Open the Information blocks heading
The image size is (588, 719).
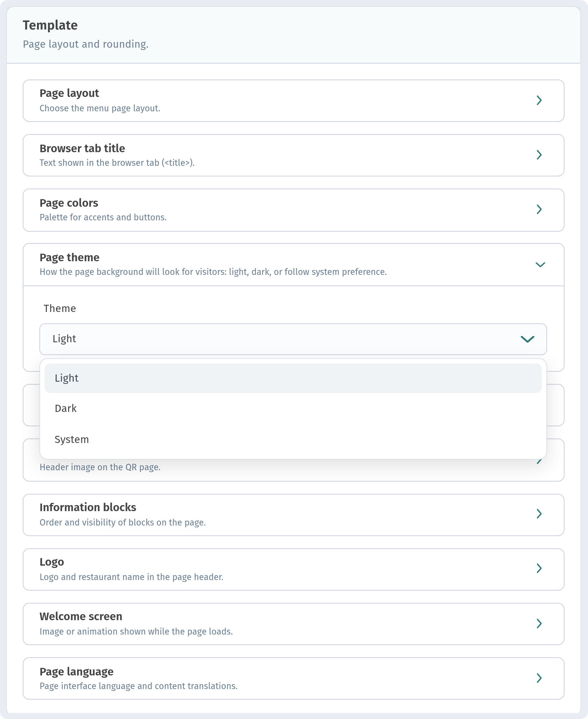[x=88, y=507]
